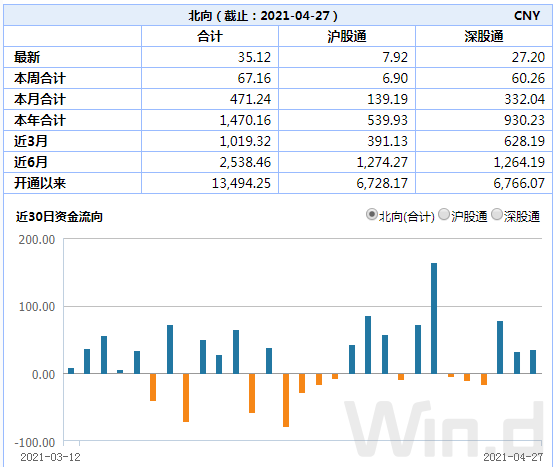This screenshot has width=554, height=467.
Task: Click the value 2,538.46 in 近6月 row
Action: [x=245, y=162]
